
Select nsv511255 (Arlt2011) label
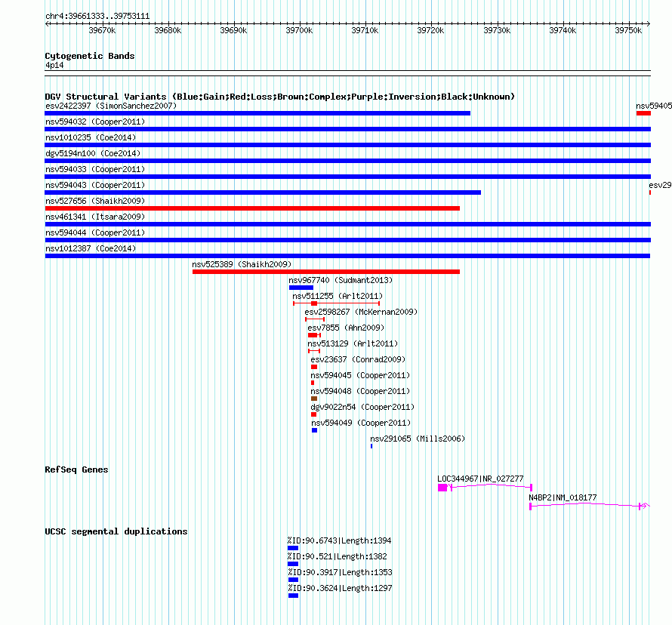pyautogui.click(x=338, y=296)
